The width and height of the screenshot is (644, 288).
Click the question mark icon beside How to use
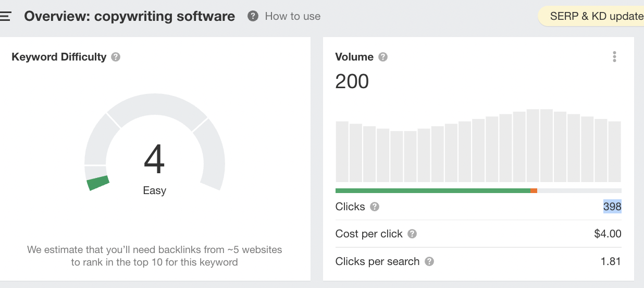click(x=253, y=16)
